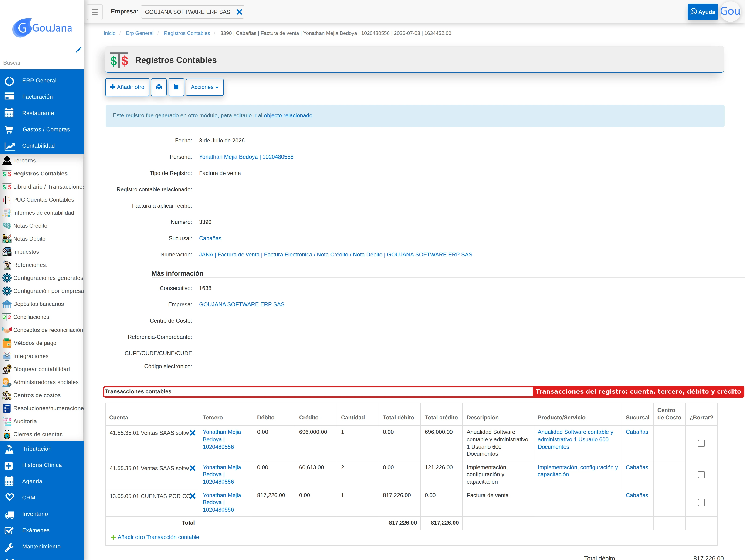Click the Depósitos bancarios bank icon

pos(7,304)
